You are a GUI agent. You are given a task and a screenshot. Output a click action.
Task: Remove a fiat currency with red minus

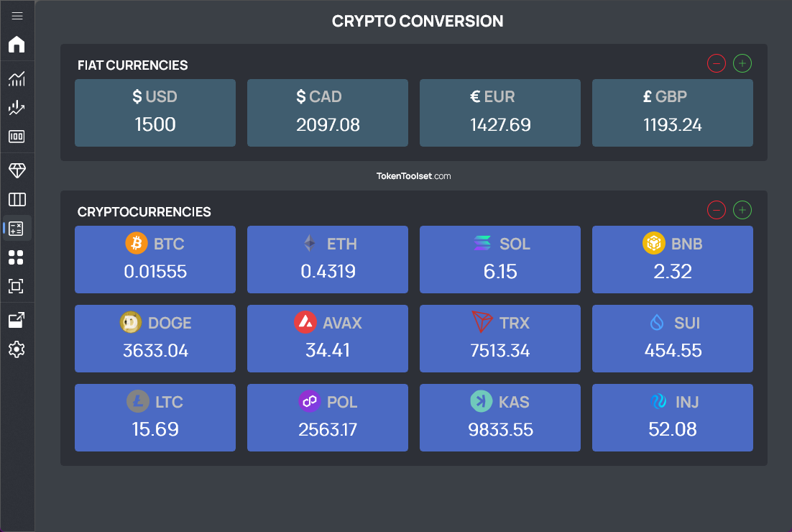(717, 64)
